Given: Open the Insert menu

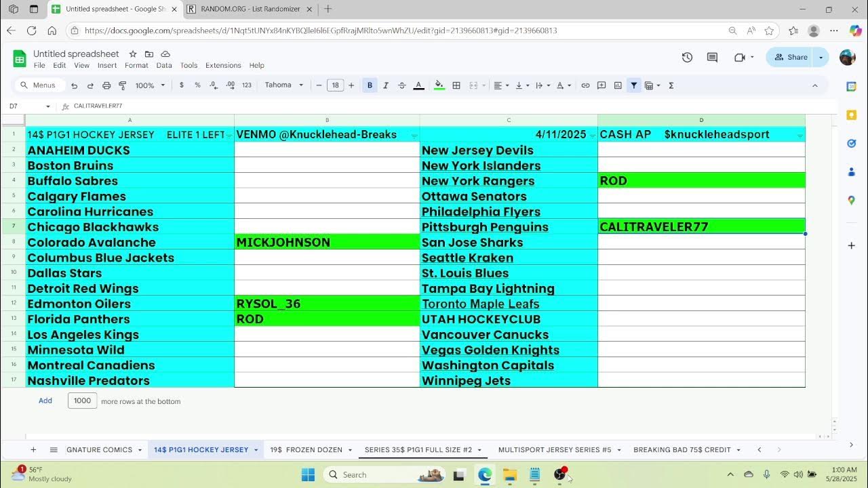Looking at the screenshot, I should pos(107,66).
